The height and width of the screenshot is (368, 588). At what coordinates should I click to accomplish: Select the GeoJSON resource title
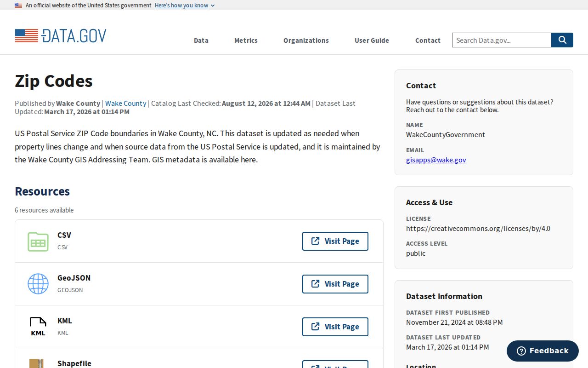[74, 278]
